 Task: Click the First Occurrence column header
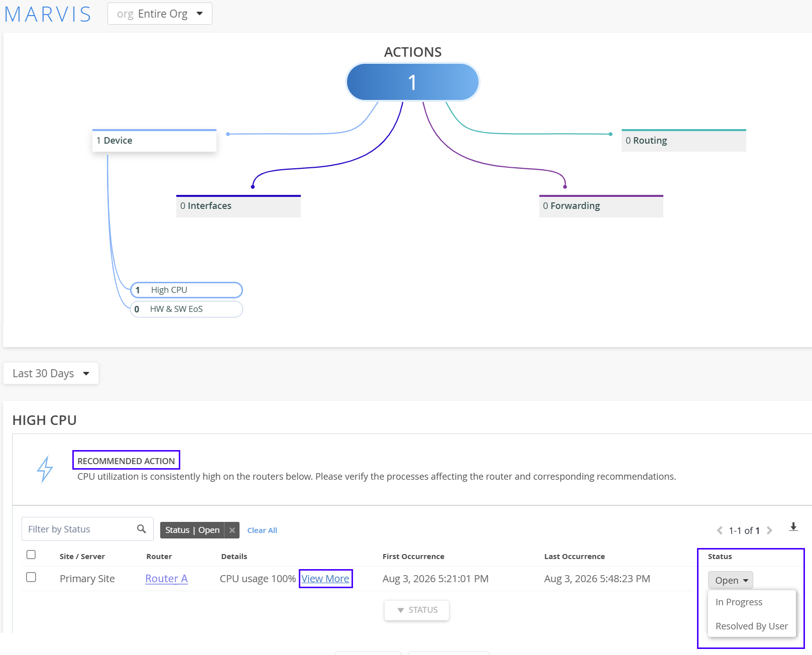pyautogui.click(x=413, y=557)
